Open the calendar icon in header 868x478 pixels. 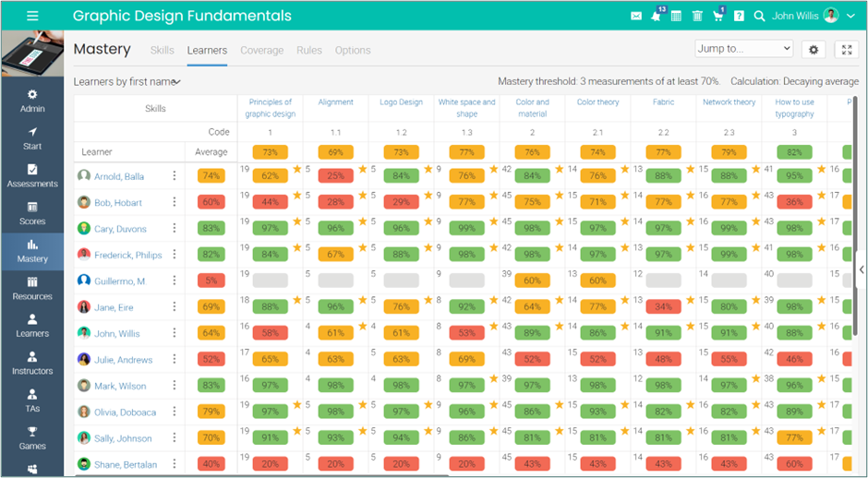[x=676, y=16]
